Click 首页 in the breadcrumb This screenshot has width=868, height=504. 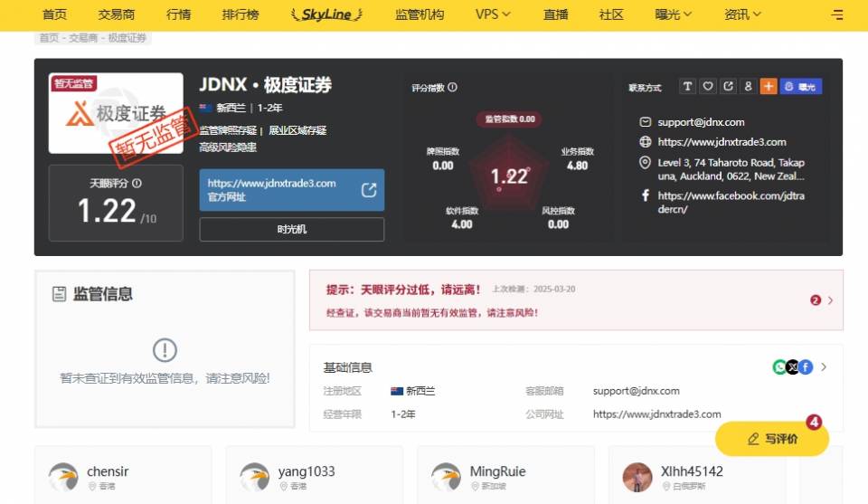click(49, 38)
